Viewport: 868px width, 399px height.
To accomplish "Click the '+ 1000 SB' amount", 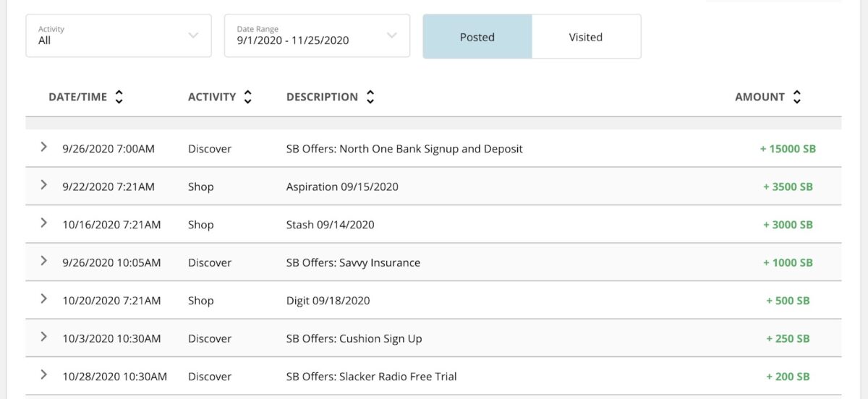I will (788, 262).
